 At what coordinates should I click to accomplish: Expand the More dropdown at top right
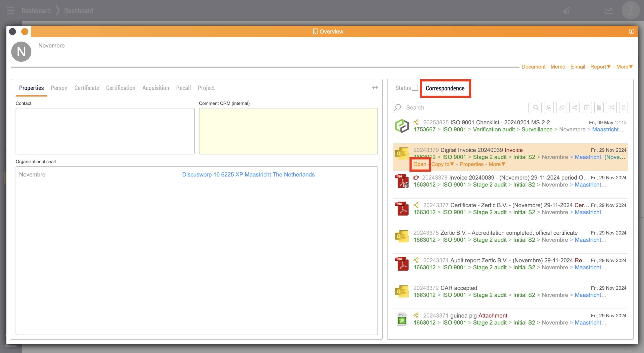(x=624, y=67)
